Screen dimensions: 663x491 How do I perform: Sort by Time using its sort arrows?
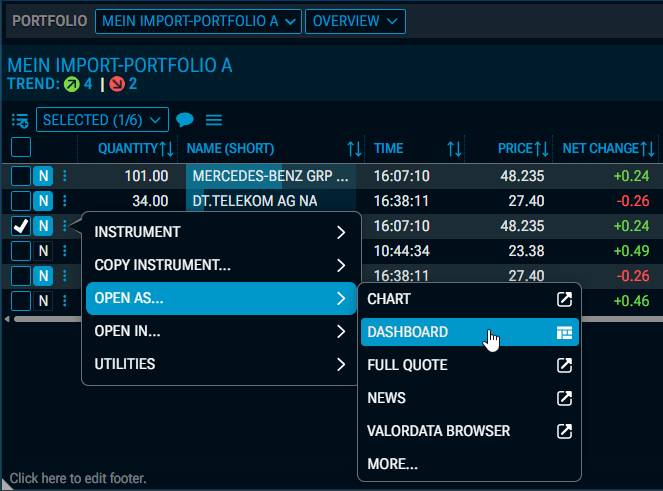click(455, 149)
